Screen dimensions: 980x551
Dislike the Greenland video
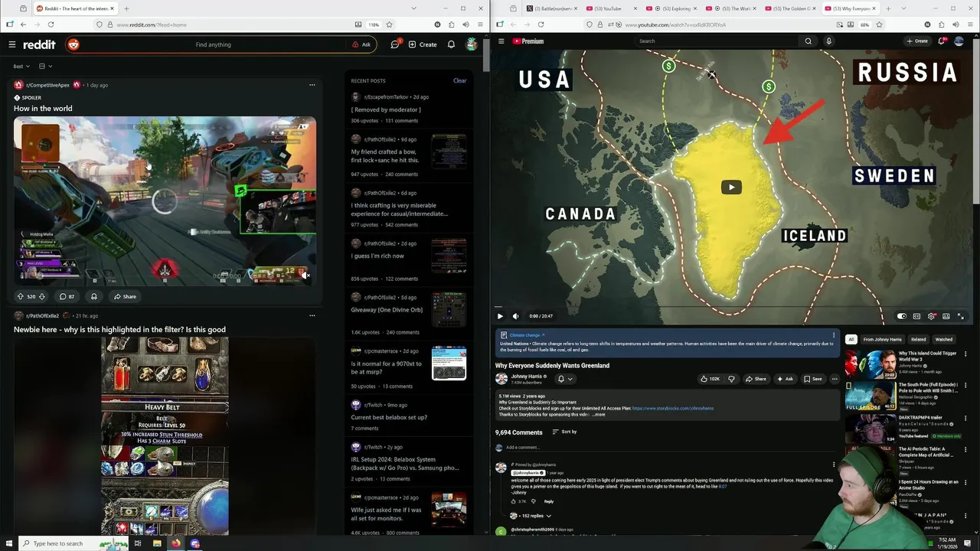click(x=731, y=379)
